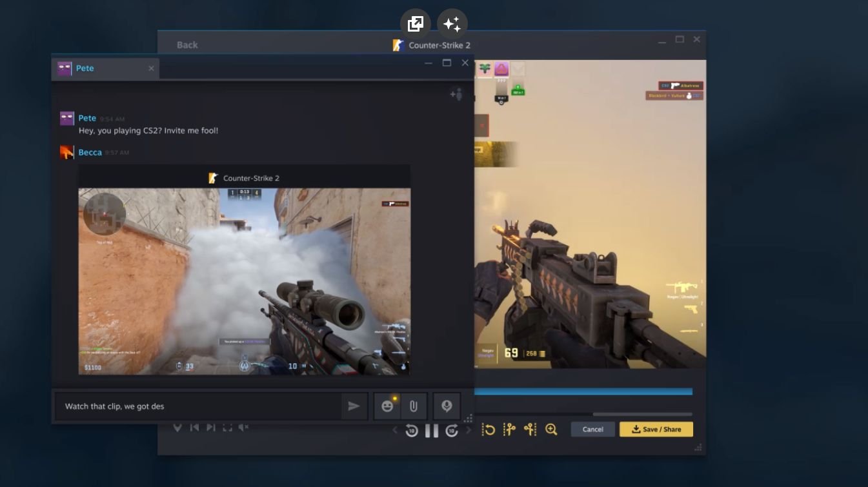
Task: Rewind the recording by 10 seconds
Action: (x=412, y=430)
